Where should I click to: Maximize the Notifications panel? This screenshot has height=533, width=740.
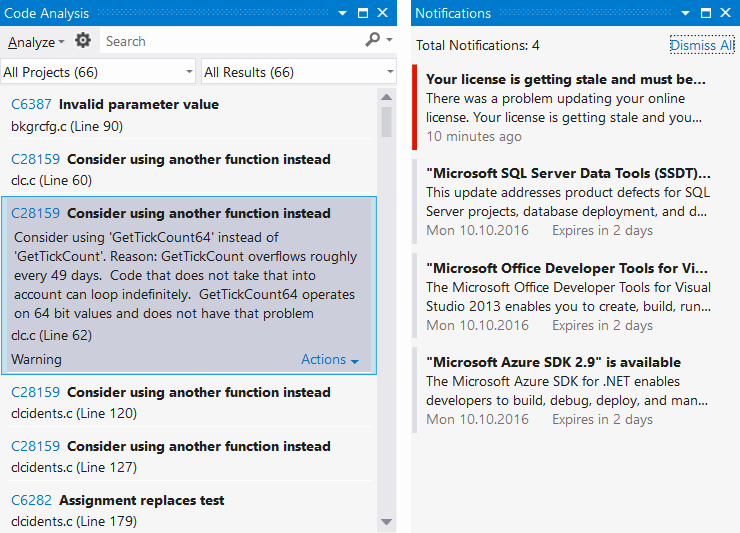706,13
